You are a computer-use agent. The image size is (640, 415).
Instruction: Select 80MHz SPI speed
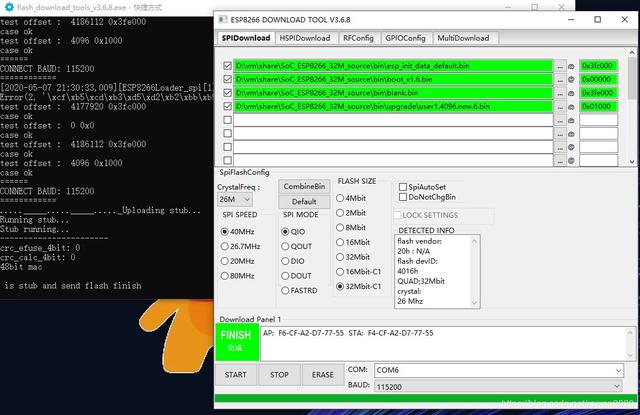click(238, 276)
